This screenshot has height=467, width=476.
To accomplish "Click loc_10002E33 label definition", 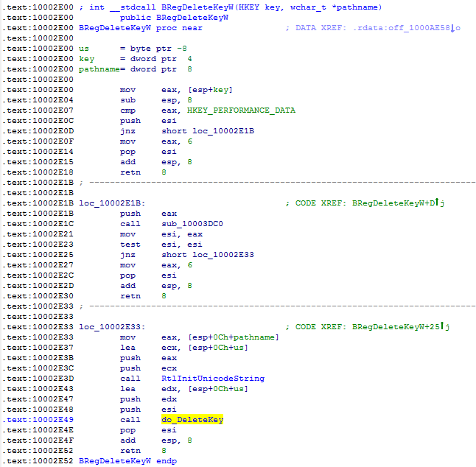I will [x=112, y=327].
